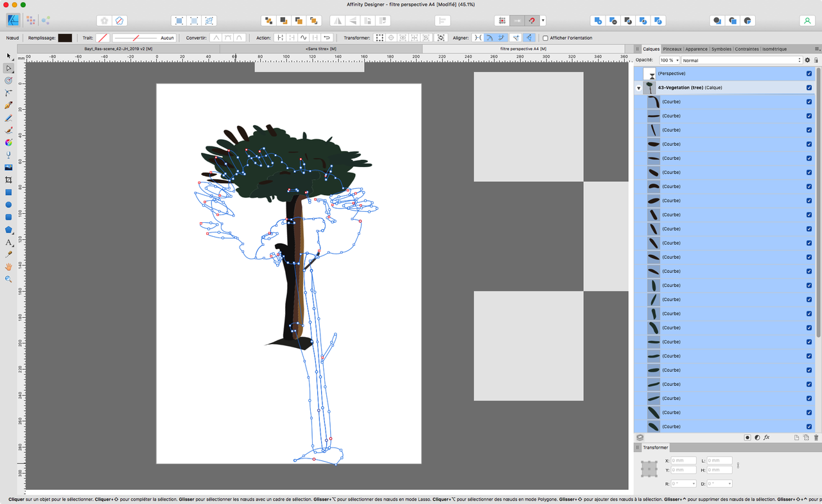822x504 pixels.
Task: Open the stroke Trait width dropdown
Action: pyautogui.click(x=143, y=38)
